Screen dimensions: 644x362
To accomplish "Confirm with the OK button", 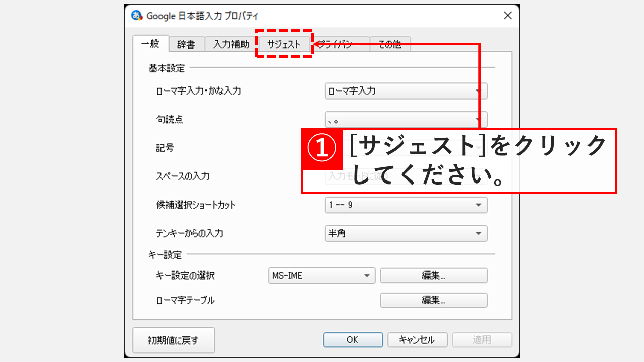I will [x=353, y=340].
